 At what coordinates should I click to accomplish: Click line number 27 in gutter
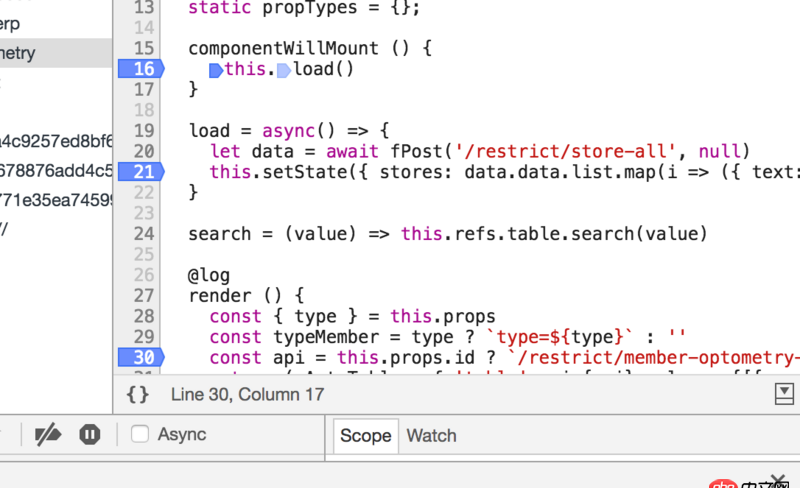(x=144, y=296)
